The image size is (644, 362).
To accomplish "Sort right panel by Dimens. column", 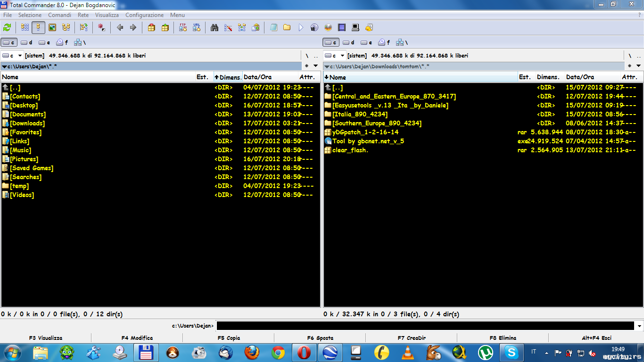I will tap(550, 77).
